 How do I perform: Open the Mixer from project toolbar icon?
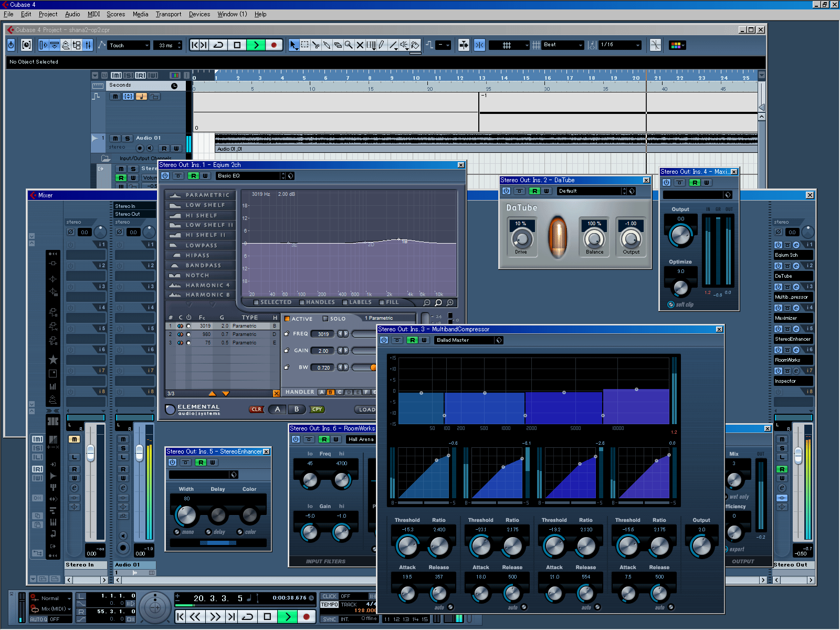point(88,45)
